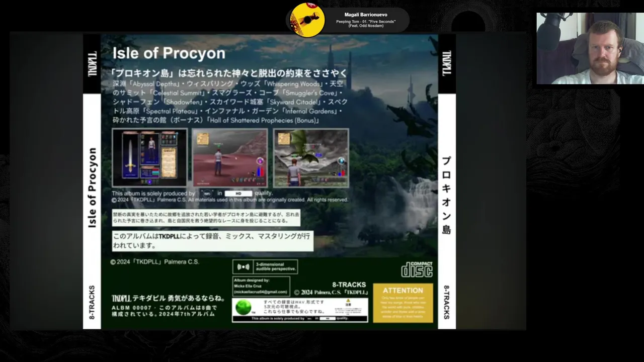Screen dimensions: 644x362
Task: Click '8-TRACKS' above the bottom copyright line
Action: 349,285
